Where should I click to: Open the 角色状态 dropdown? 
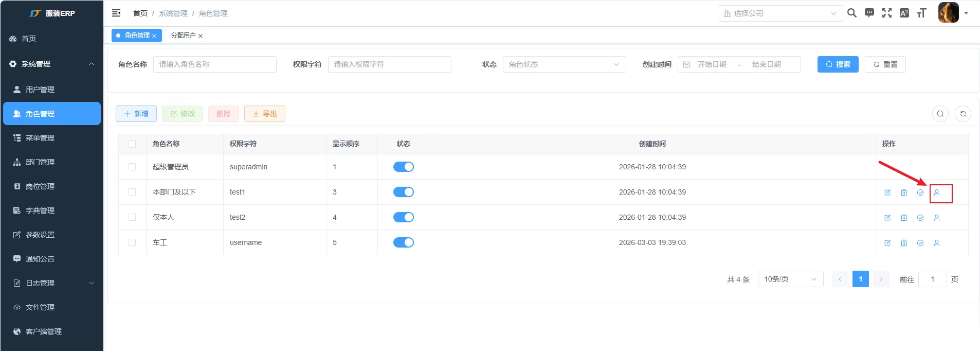tap(564, 64)
